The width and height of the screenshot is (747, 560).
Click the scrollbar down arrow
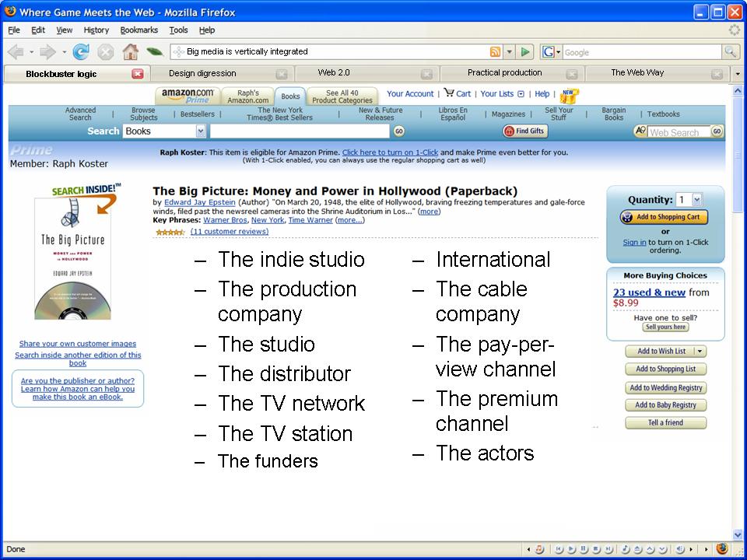[x=738, y=534]
